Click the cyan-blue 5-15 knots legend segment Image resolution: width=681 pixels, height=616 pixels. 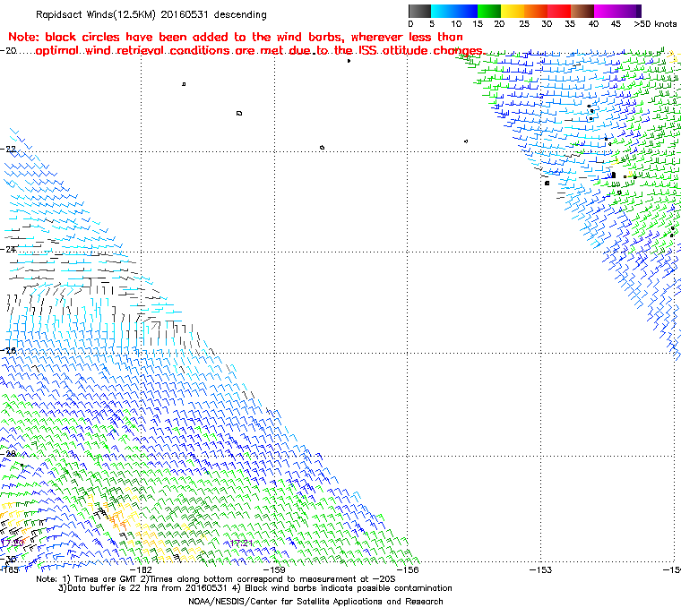tap(454, 11)
